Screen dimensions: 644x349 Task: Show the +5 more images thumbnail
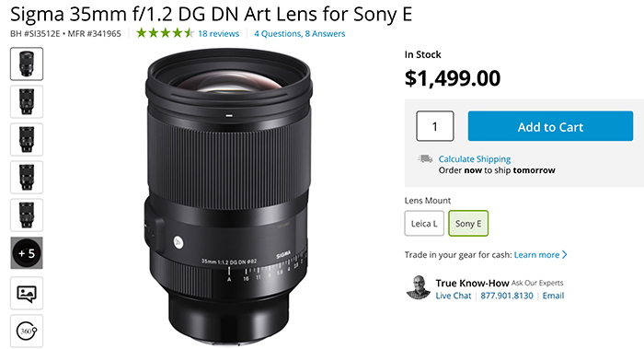(27, 253)
